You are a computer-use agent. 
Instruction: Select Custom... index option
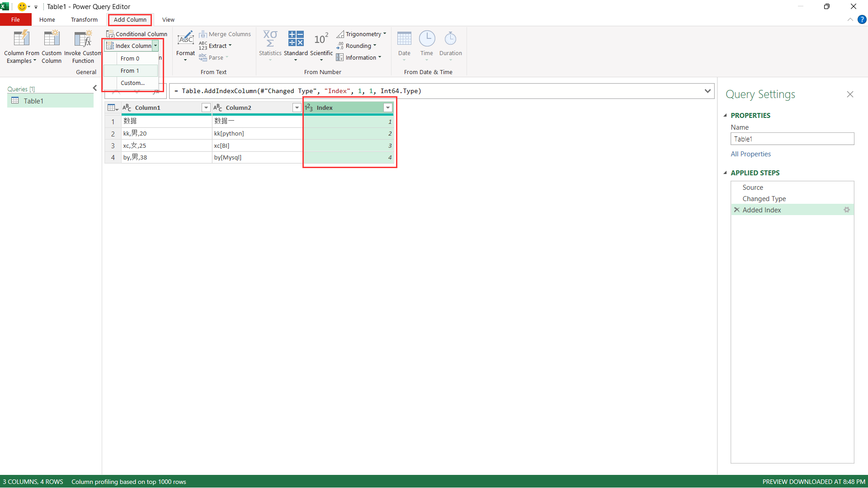[132, 83]
